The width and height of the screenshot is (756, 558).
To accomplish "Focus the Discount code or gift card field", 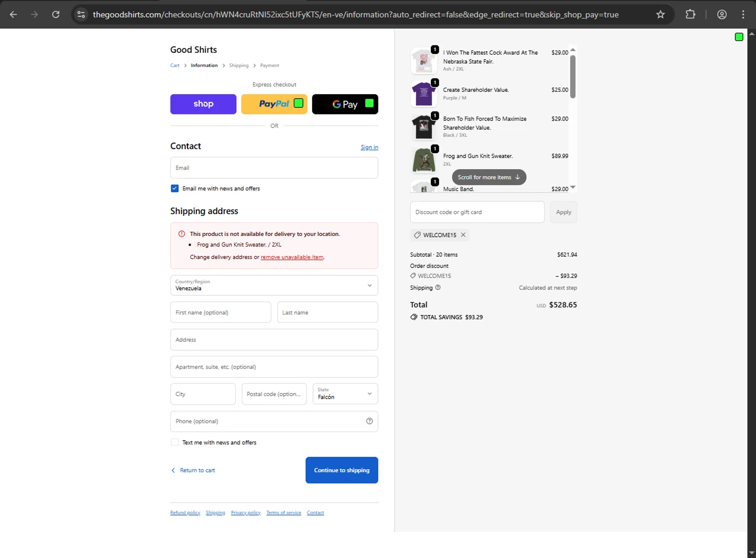I will tap(477, 212).
